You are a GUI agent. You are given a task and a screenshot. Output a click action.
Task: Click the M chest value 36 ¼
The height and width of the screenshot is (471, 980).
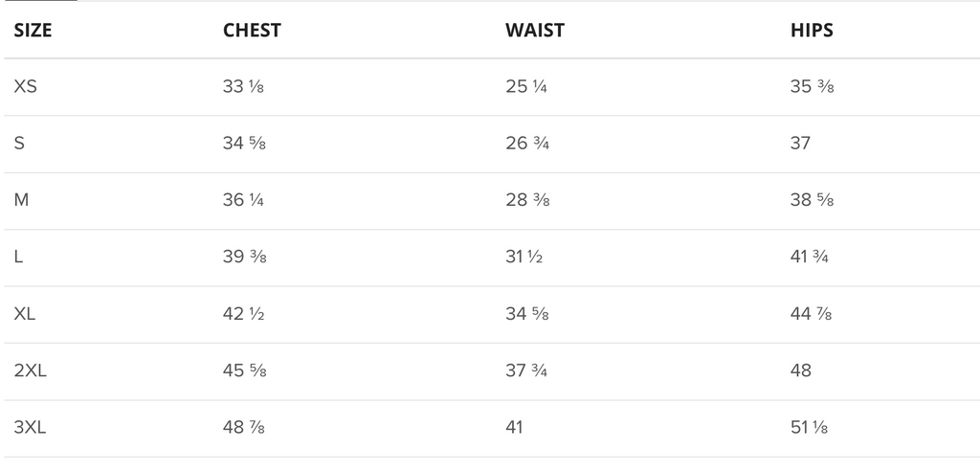243,200
